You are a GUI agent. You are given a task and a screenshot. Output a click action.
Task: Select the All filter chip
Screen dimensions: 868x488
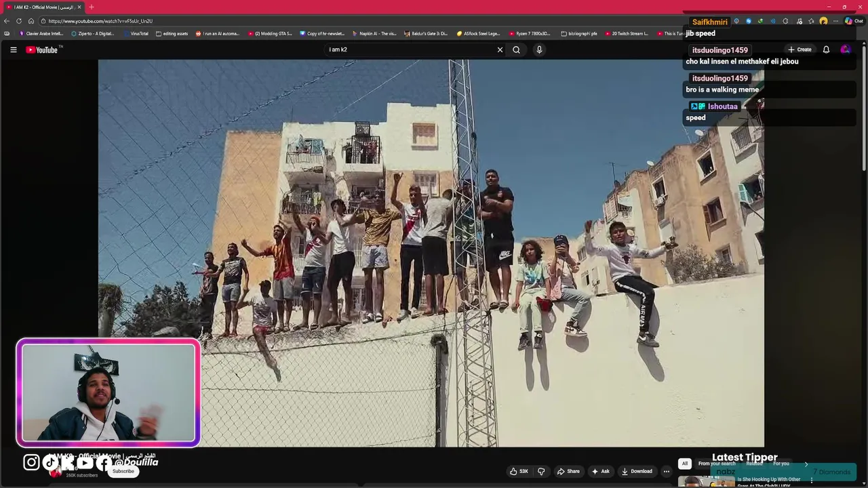click(x=685, y=464)
